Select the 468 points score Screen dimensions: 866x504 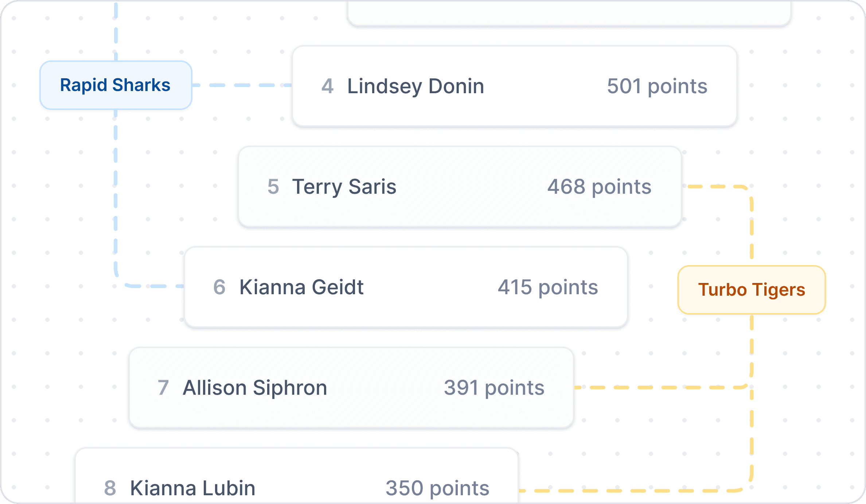coord(599,187)
